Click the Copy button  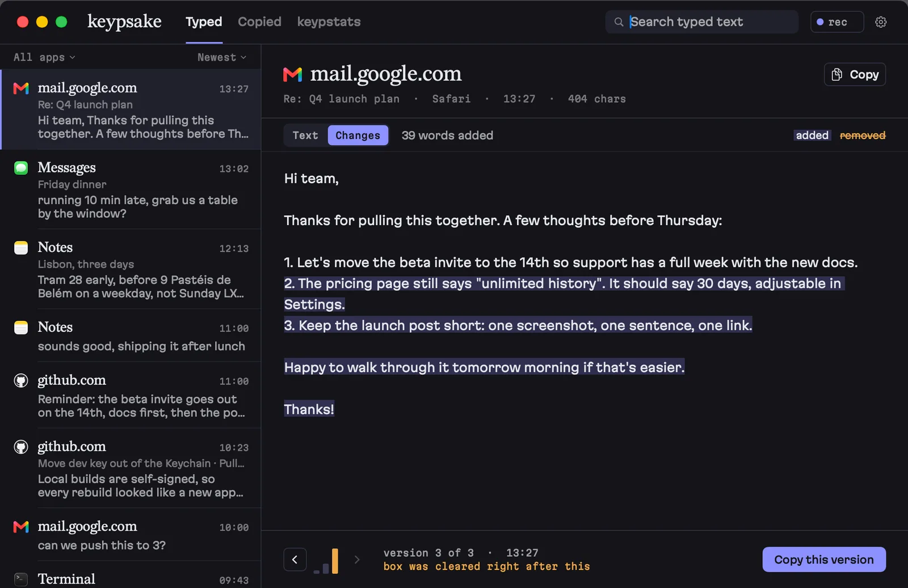[855, 74]
